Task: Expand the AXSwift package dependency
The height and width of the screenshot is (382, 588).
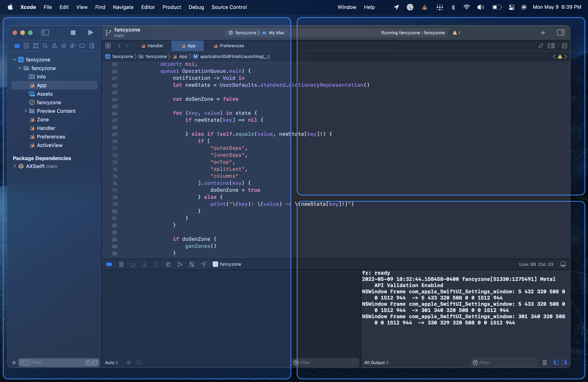Action: click(15, 166)
